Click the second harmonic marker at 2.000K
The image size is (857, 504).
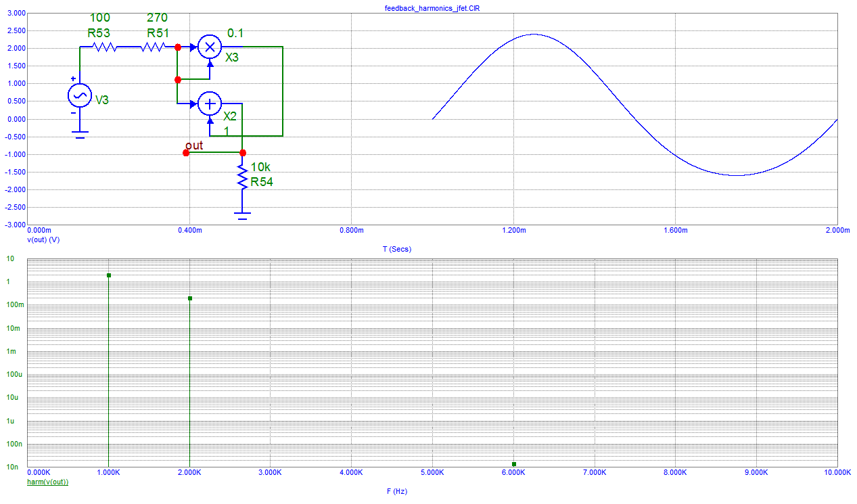pos(190,298)
